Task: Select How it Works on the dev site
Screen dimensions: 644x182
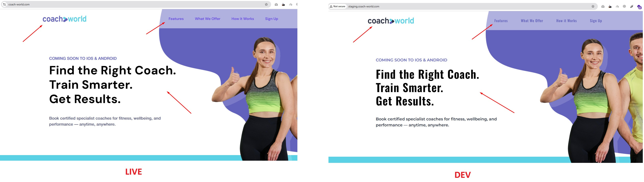Action: (566, 21)
